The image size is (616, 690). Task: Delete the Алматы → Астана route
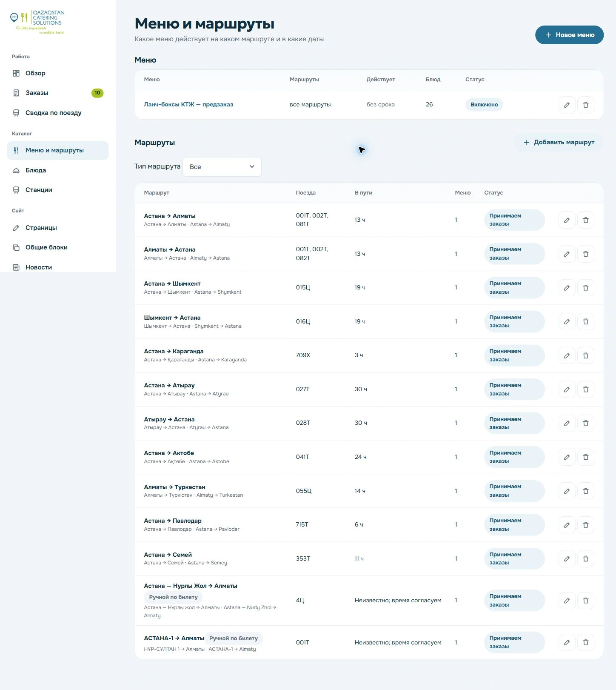586,254
